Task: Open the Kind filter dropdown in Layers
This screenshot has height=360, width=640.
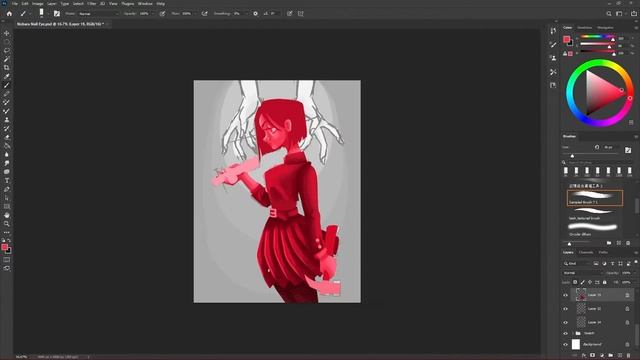Action: 577,264
